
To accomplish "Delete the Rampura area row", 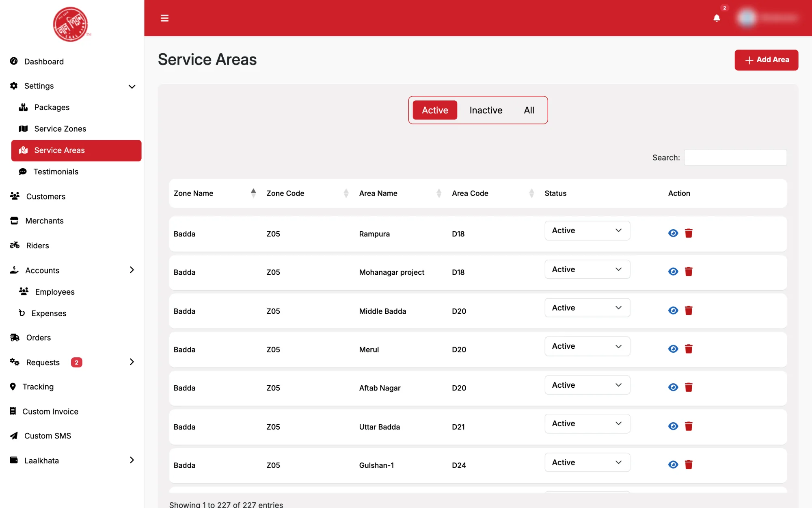I will (x=689, y=233).
